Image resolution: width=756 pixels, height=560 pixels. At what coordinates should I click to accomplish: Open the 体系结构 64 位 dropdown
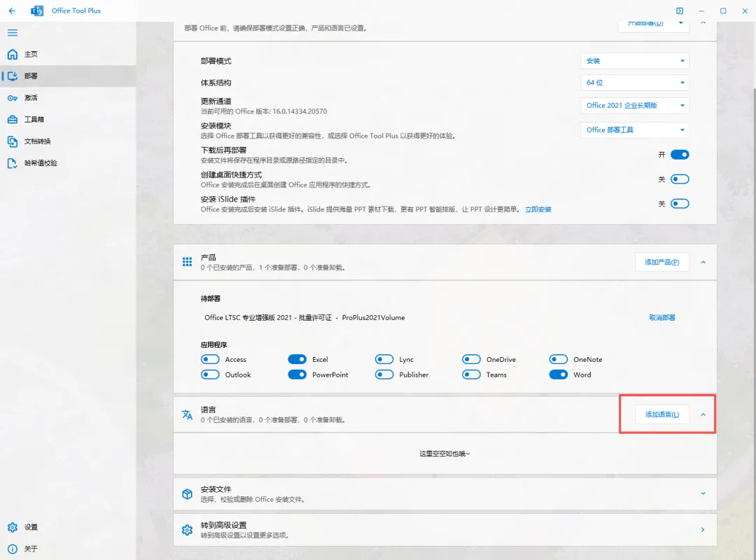point(634,83)
